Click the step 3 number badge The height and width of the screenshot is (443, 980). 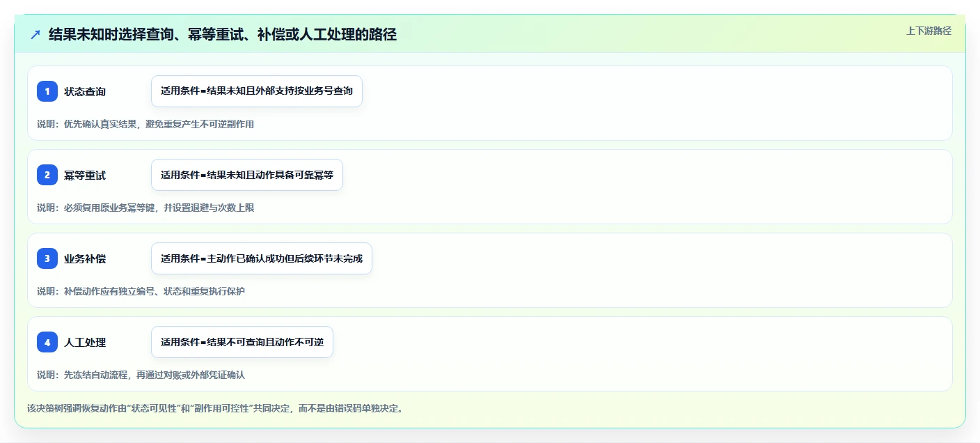click(x=47, y=258)
